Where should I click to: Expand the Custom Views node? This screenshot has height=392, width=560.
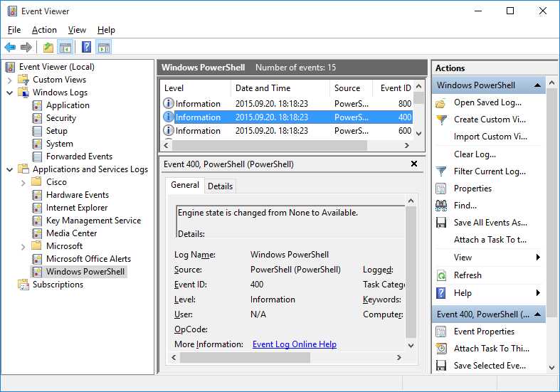(x=10, y=80)
